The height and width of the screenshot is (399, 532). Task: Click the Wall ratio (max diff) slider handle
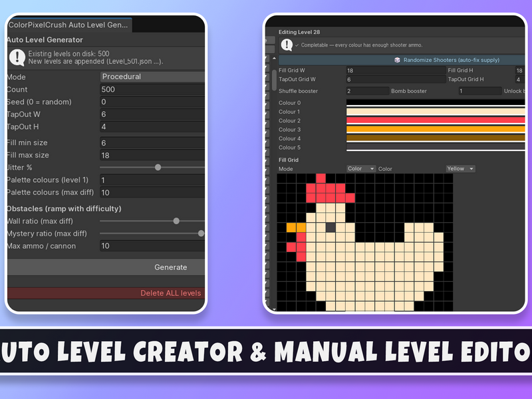[176, 221]
